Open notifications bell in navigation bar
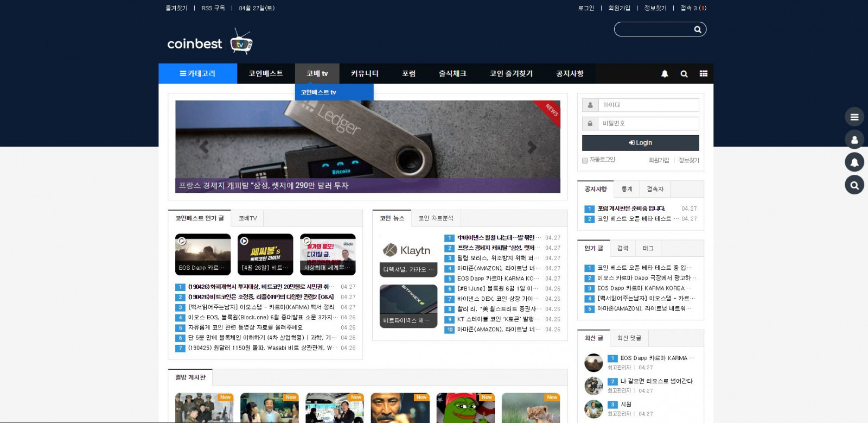868x423 pixels. pos(665,74)
